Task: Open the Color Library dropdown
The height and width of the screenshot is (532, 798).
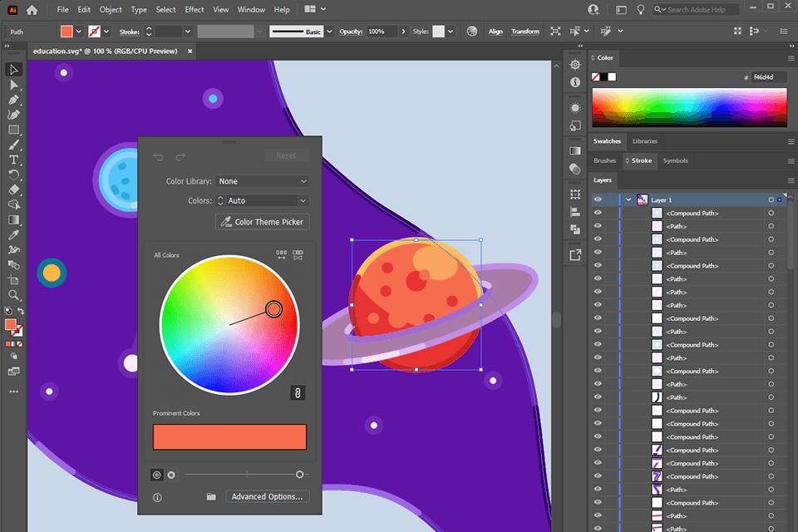Action: pos(262,181)
